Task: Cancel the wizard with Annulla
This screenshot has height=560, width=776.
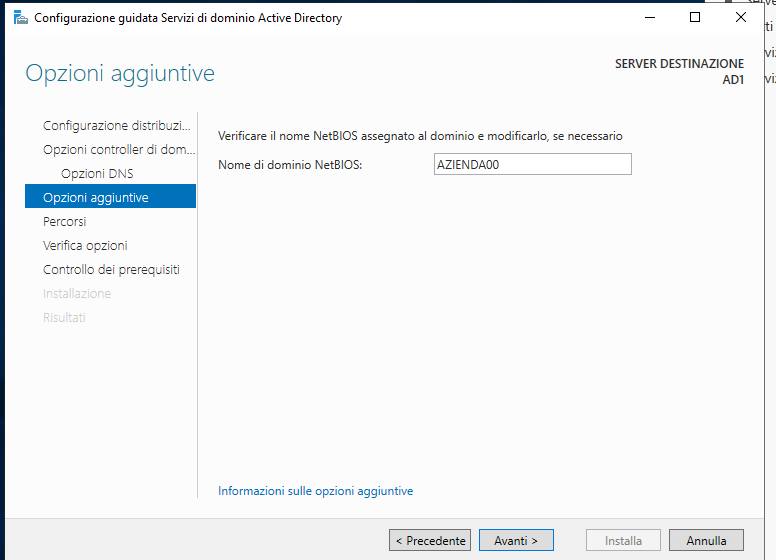Action: [706, 540]
